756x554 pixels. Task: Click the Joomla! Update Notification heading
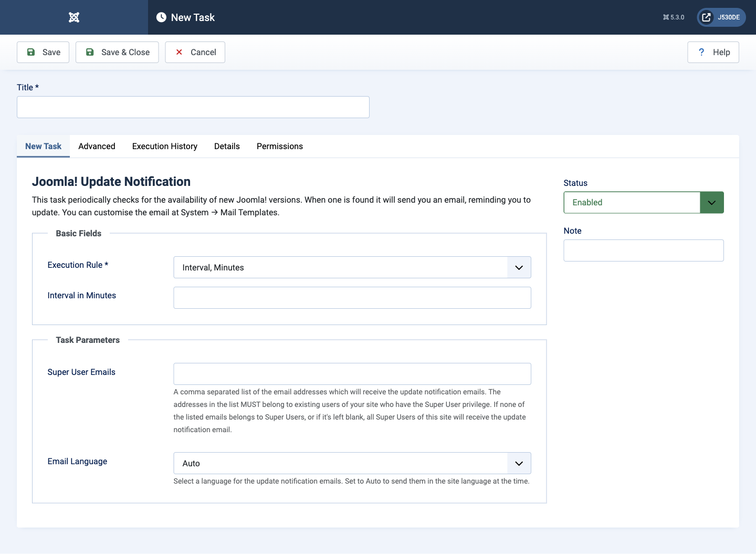pos(111,182)
